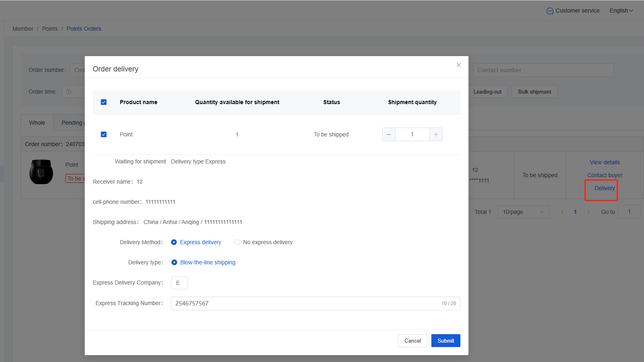
Task: Click the Order number search field
Action: [x=77, y=70]
